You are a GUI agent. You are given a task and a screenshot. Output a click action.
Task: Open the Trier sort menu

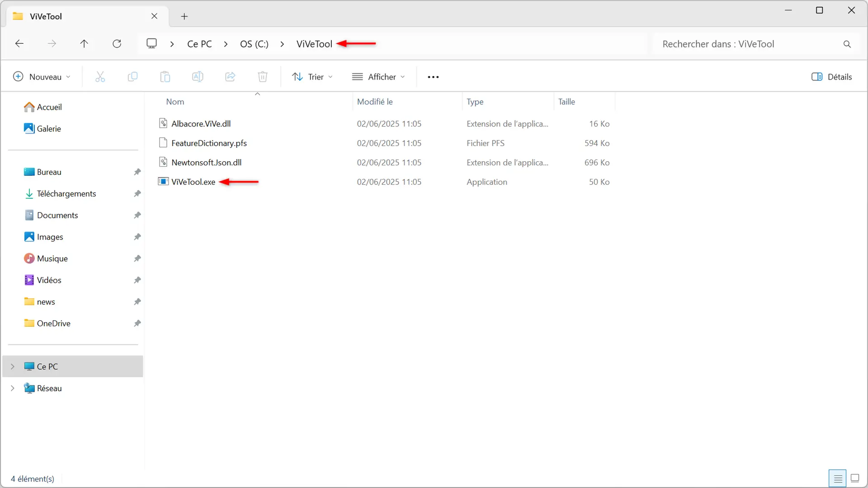(x=312, y=77)
